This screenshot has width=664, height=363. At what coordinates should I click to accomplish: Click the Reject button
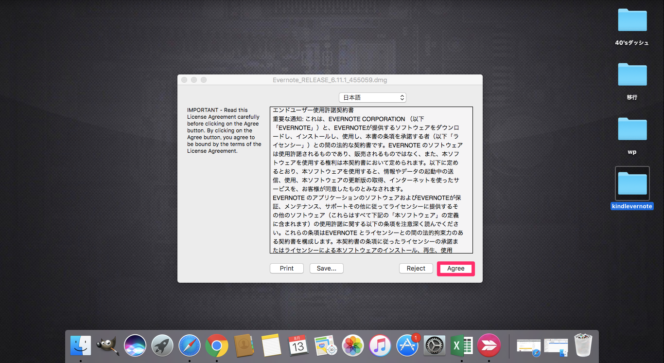point(416,269)
